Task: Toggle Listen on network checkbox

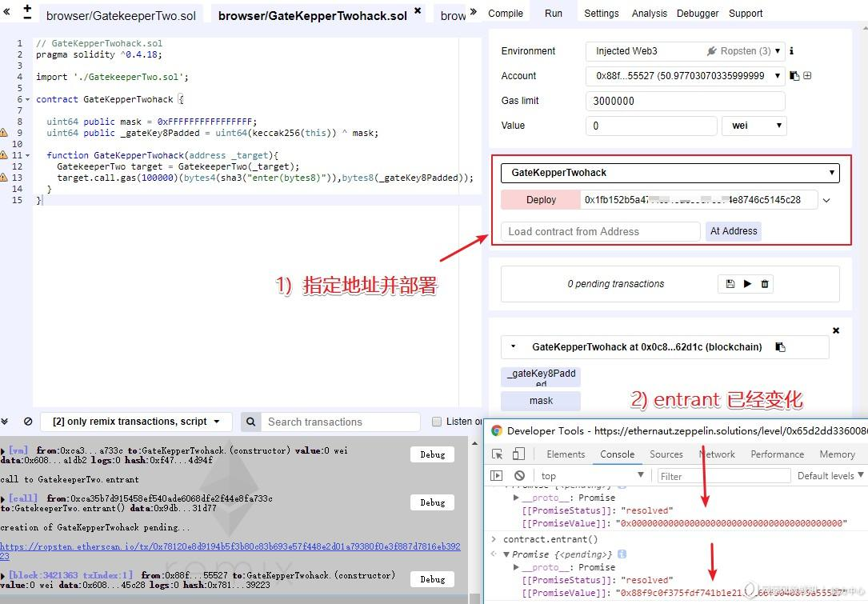Action: tap(437, 422)
